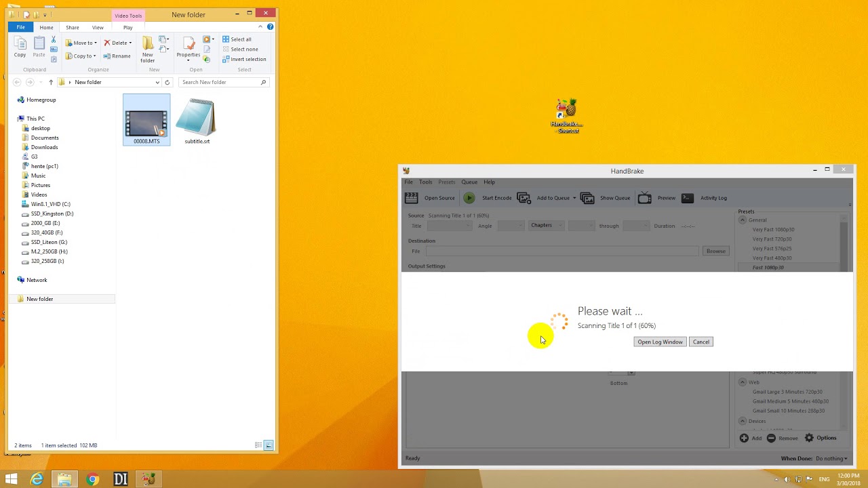Click the Paste icon in Explorer ribbon

pyautogui.click(x=39, y=43)
